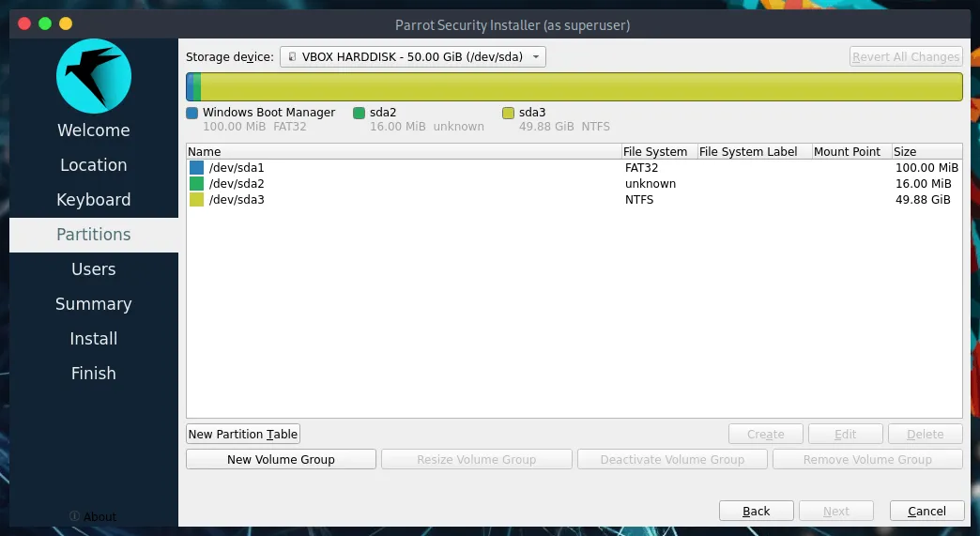This screenshot has height=536, width=980.
Task: Click the Windows Boot Manager legend label
Action: click(x=268, y=113)
